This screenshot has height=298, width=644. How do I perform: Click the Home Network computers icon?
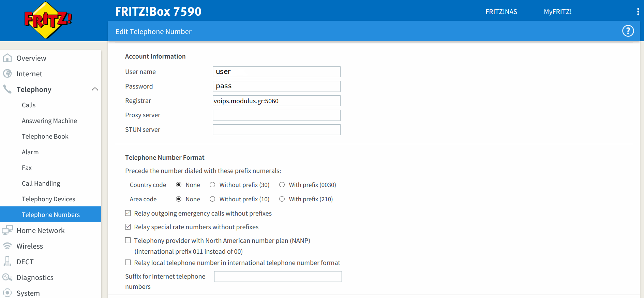pyautogui.click(x=7, y=230)
